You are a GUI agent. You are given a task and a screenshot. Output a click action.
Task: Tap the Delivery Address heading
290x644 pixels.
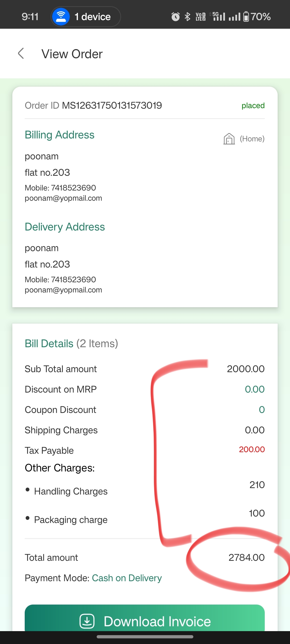(x=65, y=227)
